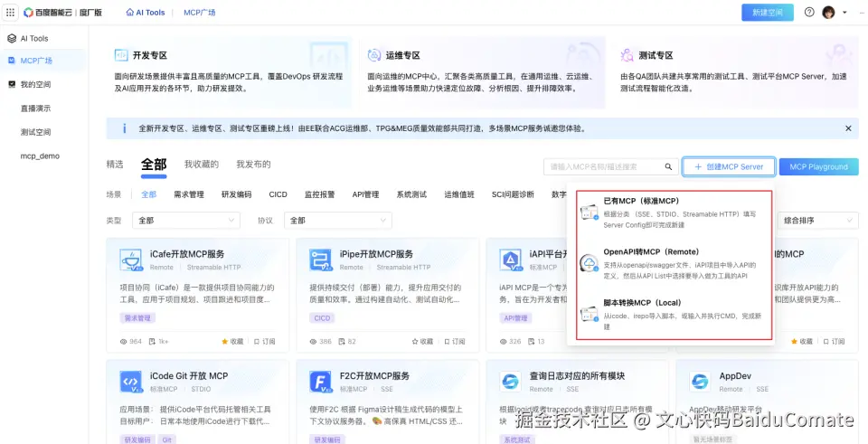Open the 综合排序 sort dropdown

point(817,221)
